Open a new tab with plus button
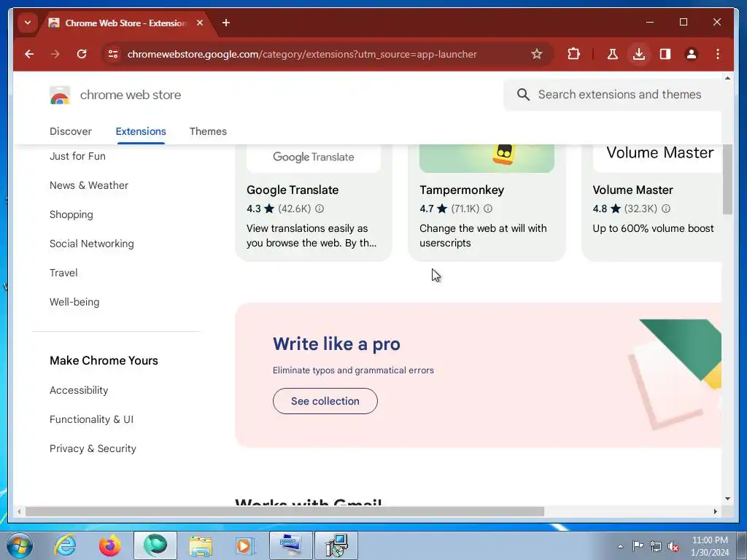Image resolution: width=747 pixels, height=560 pixels. 226,23
